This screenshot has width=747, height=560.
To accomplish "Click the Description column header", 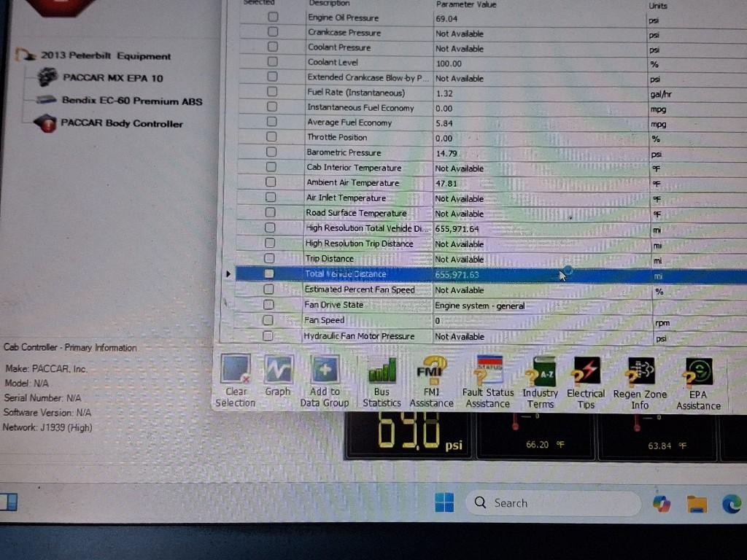I will coord(330,4).
